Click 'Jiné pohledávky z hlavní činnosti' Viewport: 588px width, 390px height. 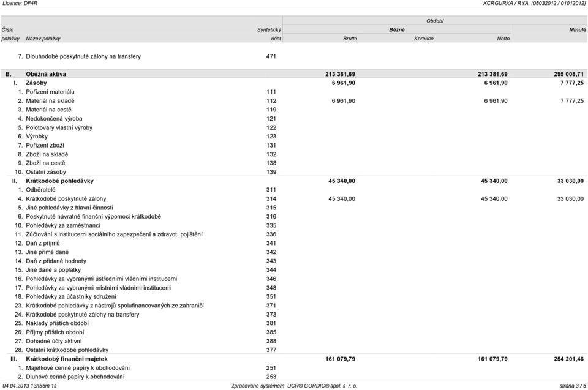click(69, 208)
